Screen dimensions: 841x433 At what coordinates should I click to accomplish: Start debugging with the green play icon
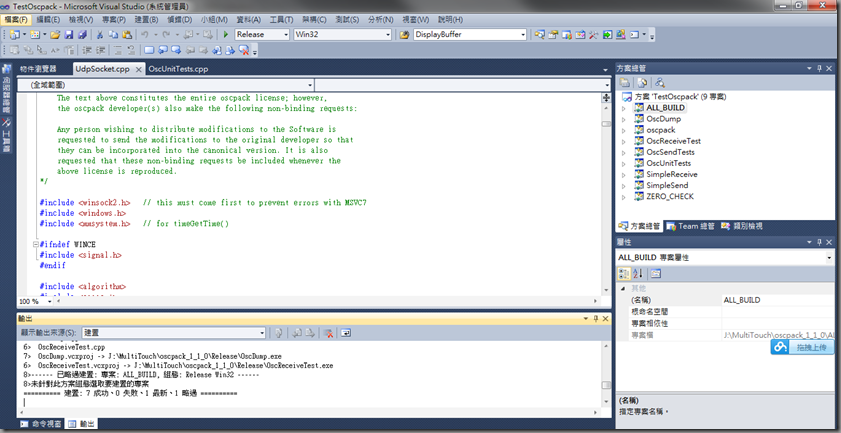226,34
